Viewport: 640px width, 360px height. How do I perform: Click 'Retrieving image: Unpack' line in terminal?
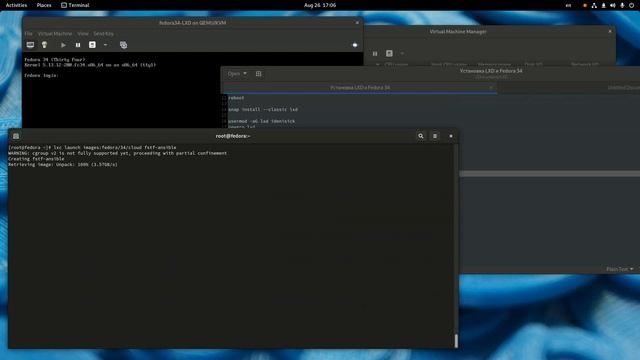click(x=63, y=164)
